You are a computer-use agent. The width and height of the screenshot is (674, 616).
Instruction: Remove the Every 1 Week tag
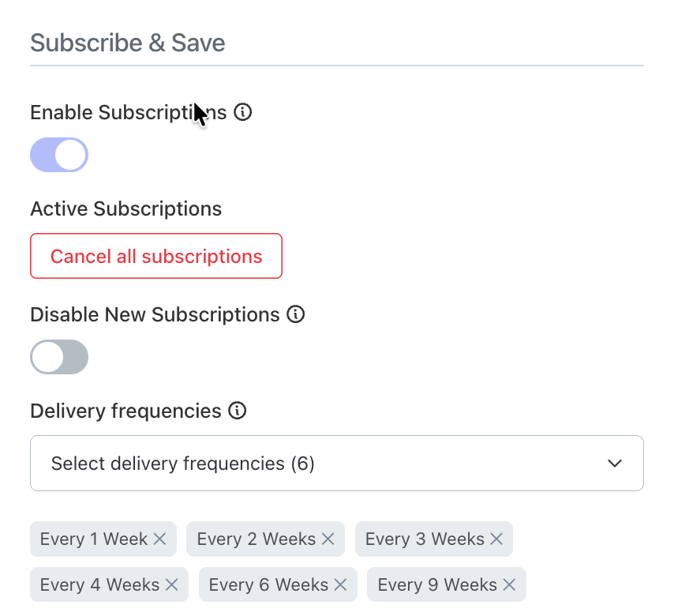pos(160,539)
